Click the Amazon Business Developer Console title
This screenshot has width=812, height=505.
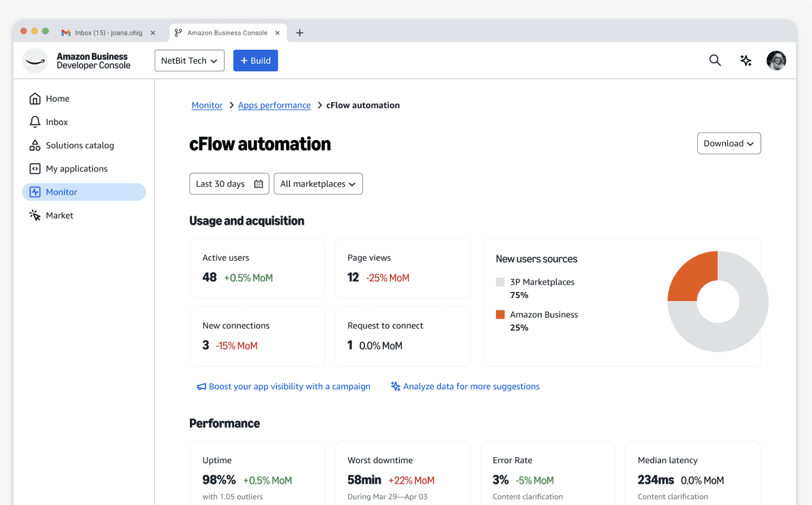tap(93, 61)
